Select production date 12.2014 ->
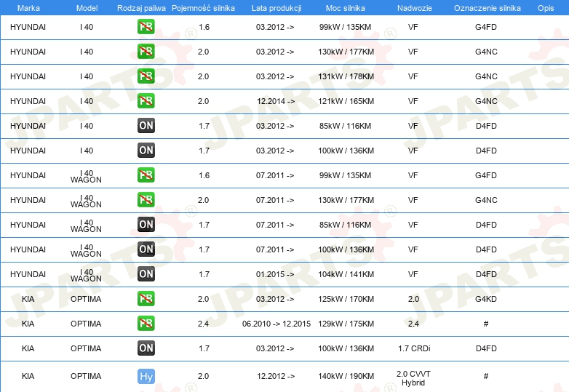Screen dimensions: 569x392 click(x=276, y=101)
